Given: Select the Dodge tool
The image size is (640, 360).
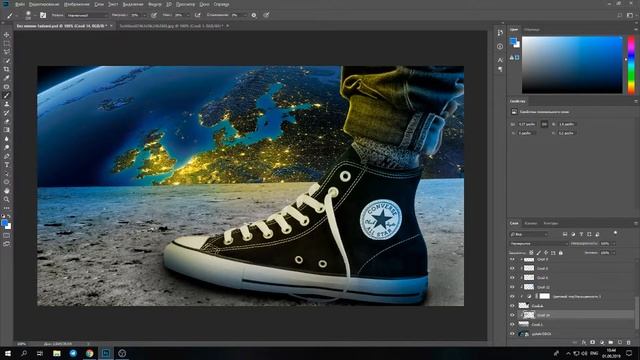Looking at the screenshot, I should [x=7, y=147].
